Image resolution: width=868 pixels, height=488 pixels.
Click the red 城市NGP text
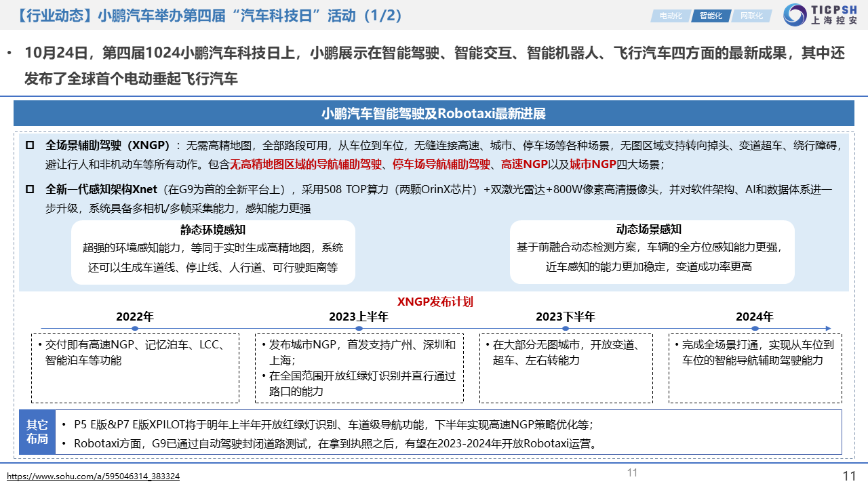[x=593, y=164]
